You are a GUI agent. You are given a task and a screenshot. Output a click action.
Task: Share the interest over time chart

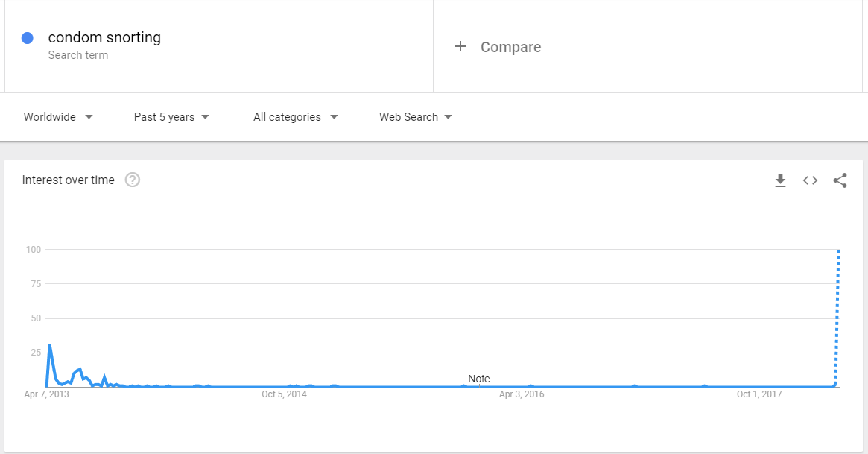coord(840,180)
